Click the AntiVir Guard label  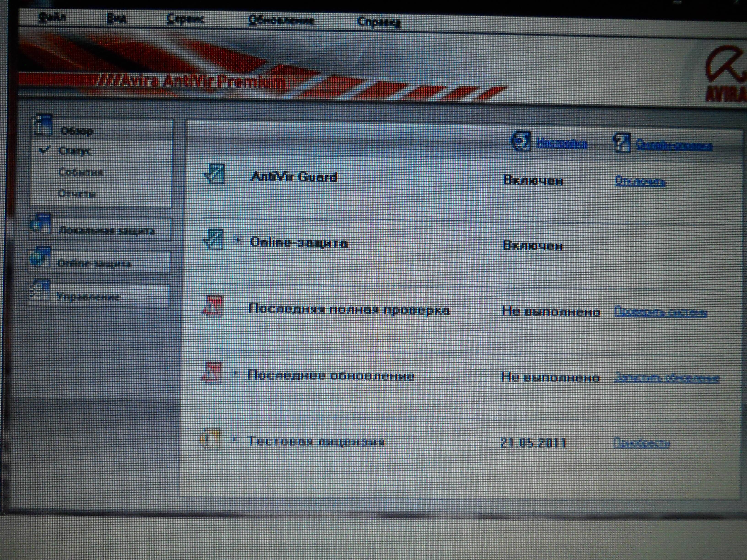(x=294, y=177)
